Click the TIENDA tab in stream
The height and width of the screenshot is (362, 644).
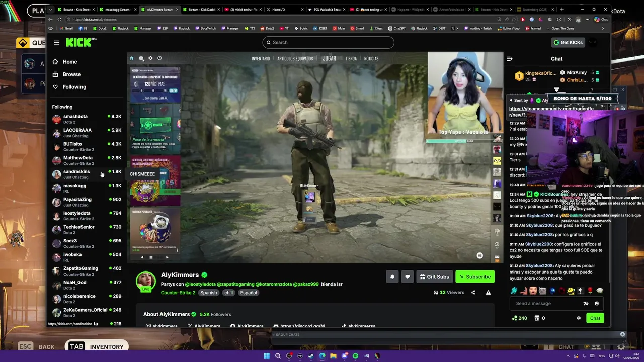click(351, 59)
